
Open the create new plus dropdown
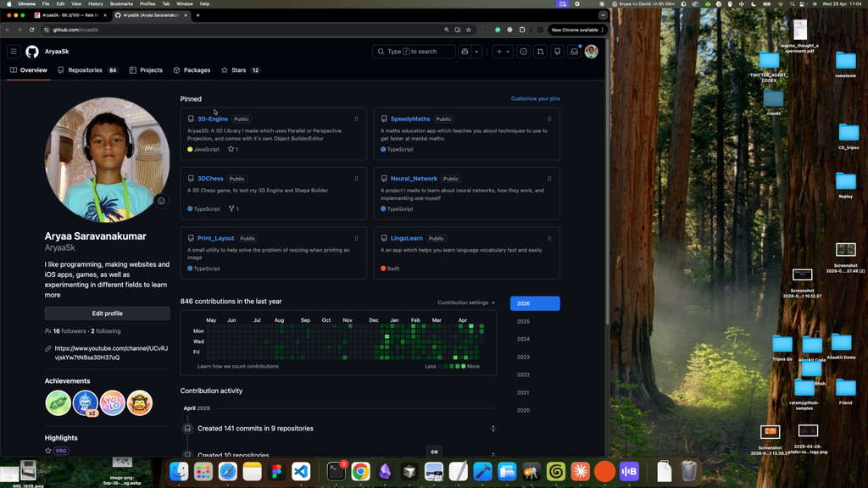tap(503, 52)
